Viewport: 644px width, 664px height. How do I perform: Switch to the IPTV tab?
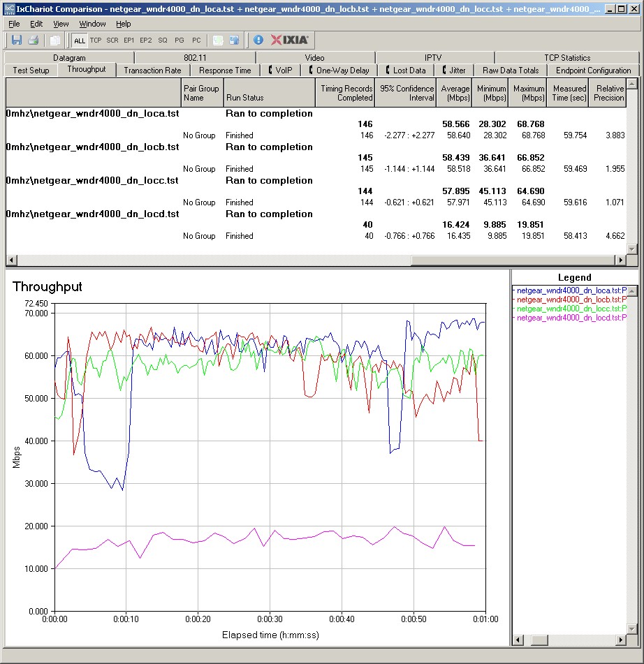[433, 57]
